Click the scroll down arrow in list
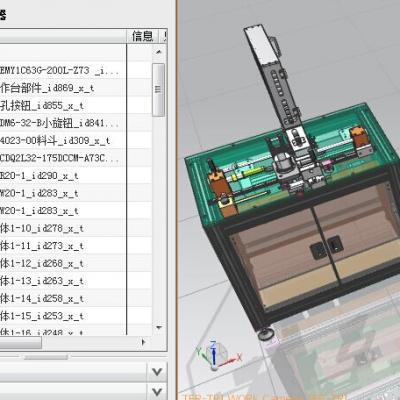The image size is (400, 400). pyautogui.click(x=159, y=327)
